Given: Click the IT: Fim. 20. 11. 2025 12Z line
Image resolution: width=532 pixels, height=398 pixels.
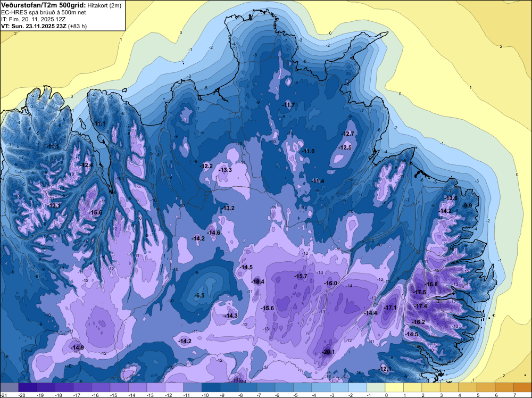Looking at the screenshot, I should [33, 19].
